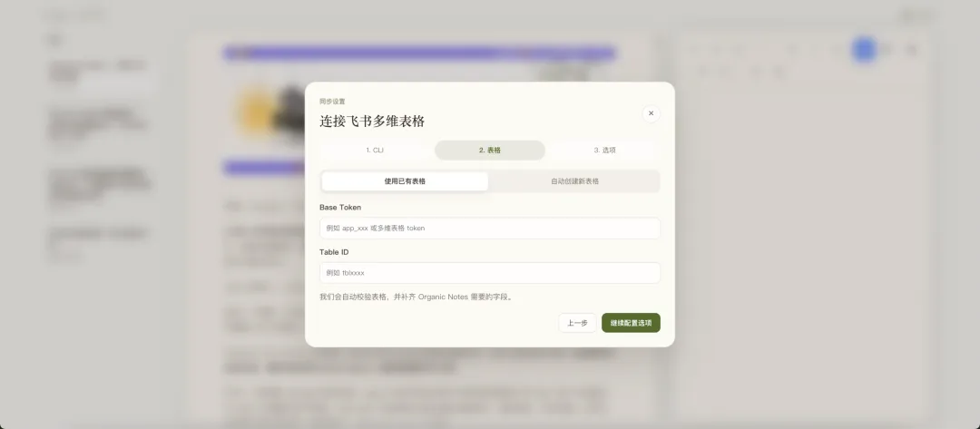
Task: Select the 2. 表格 step tab
Action: pyautogui.click(x=490, y=151)
